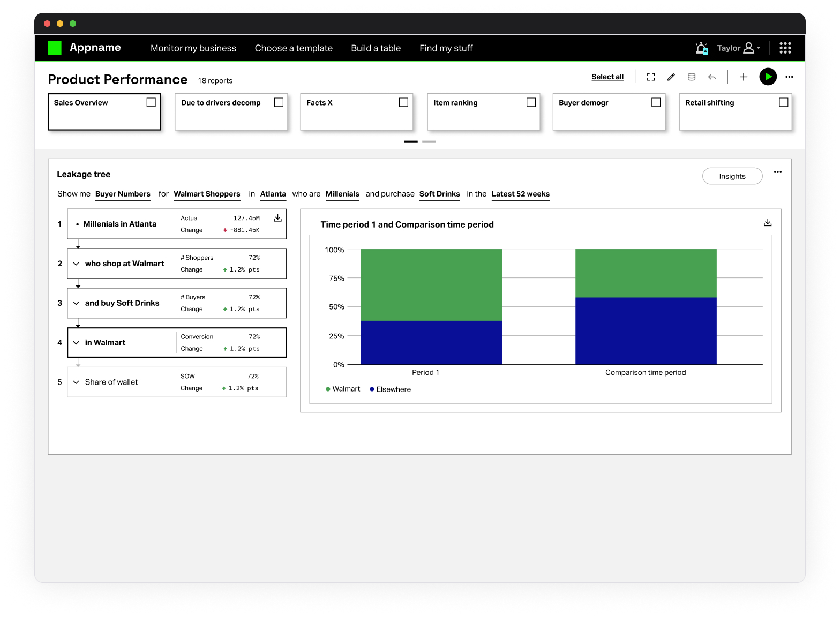Add a new report with plus icon
This screenshot has height=617, width=840.
tap(744, 77)
